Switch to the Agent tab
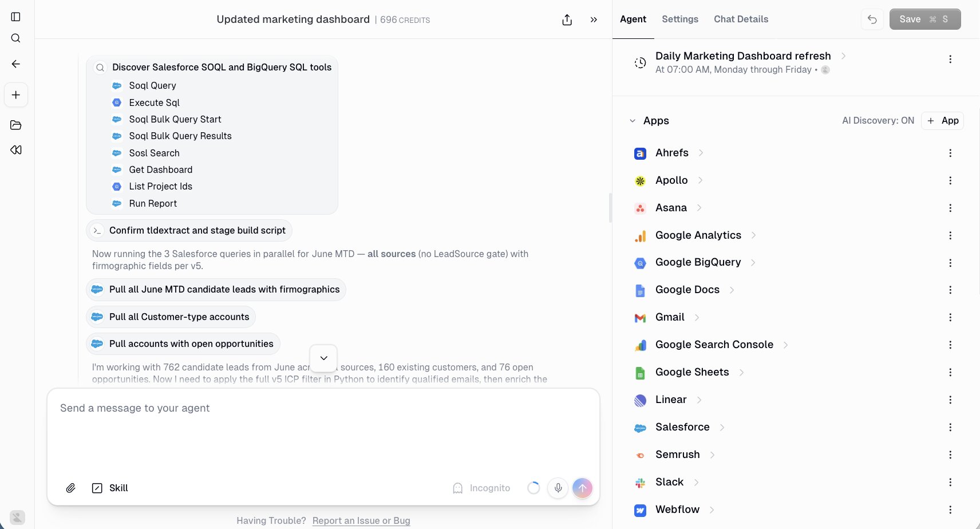 [633, 19]
